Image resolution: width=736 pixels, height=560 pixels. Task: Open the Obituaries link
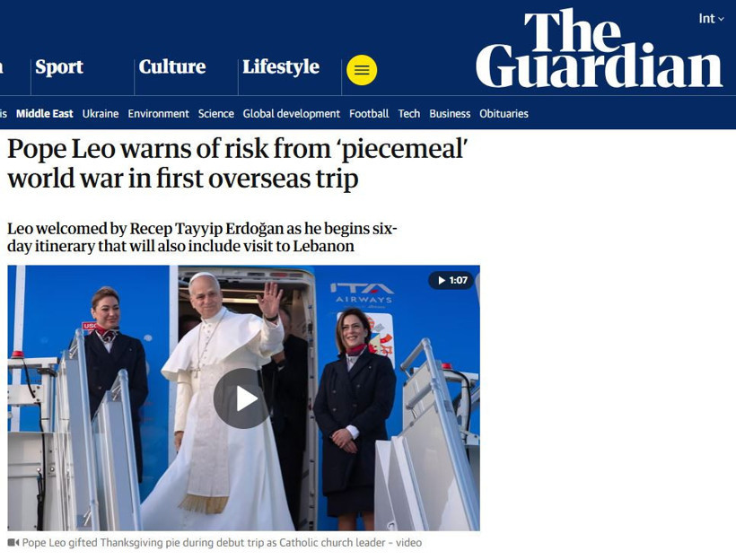[504, 114]
